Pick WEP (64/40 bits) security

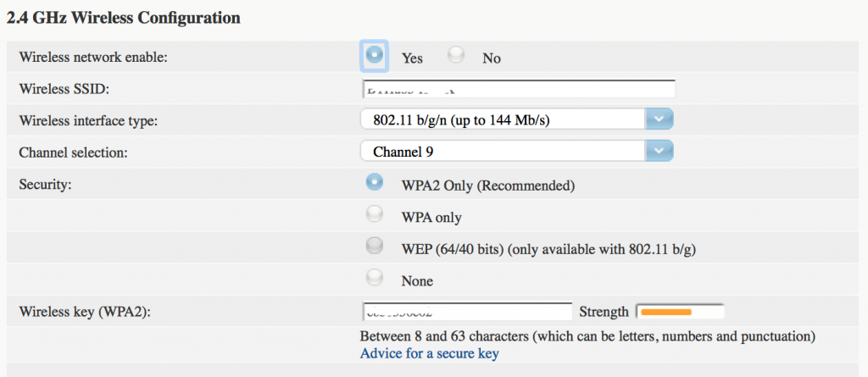click(x=374, y=247)
